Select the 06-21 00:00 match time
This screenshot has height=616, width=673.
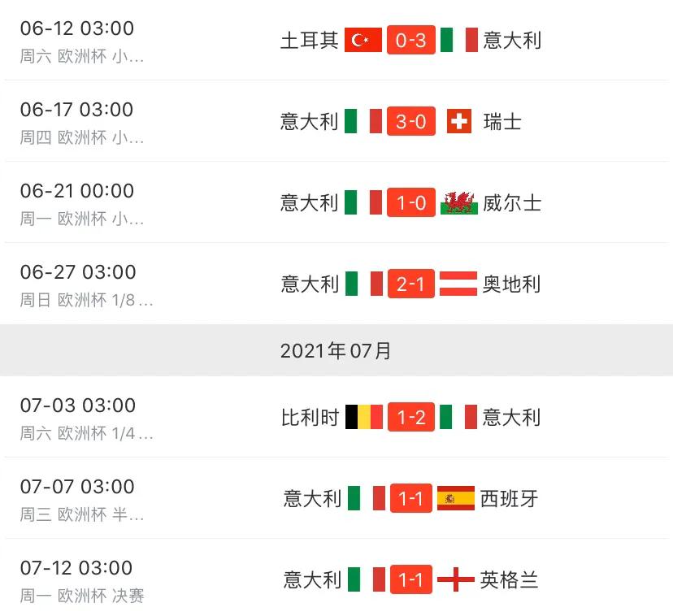[x=76, y=191]
